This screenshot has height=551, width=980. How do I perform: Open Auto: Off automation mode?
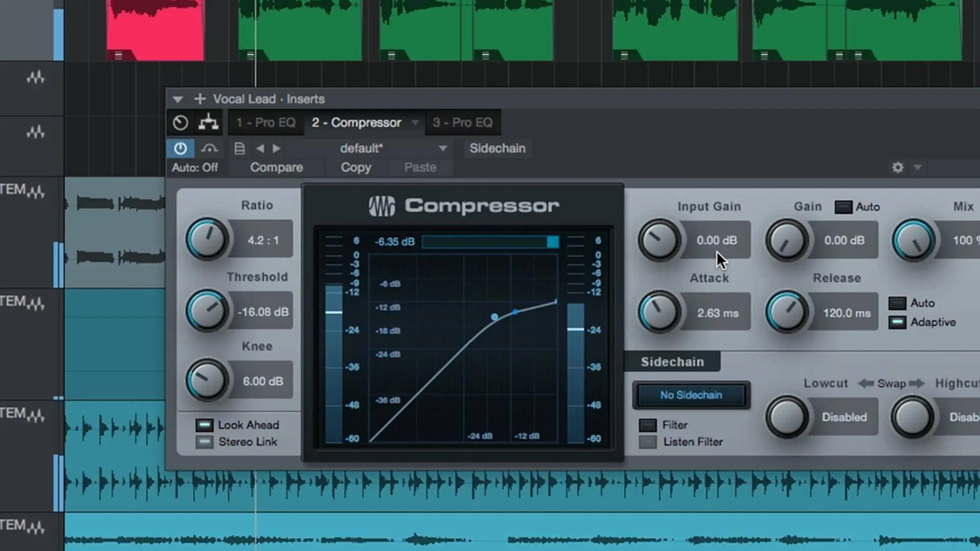point(195,167)
